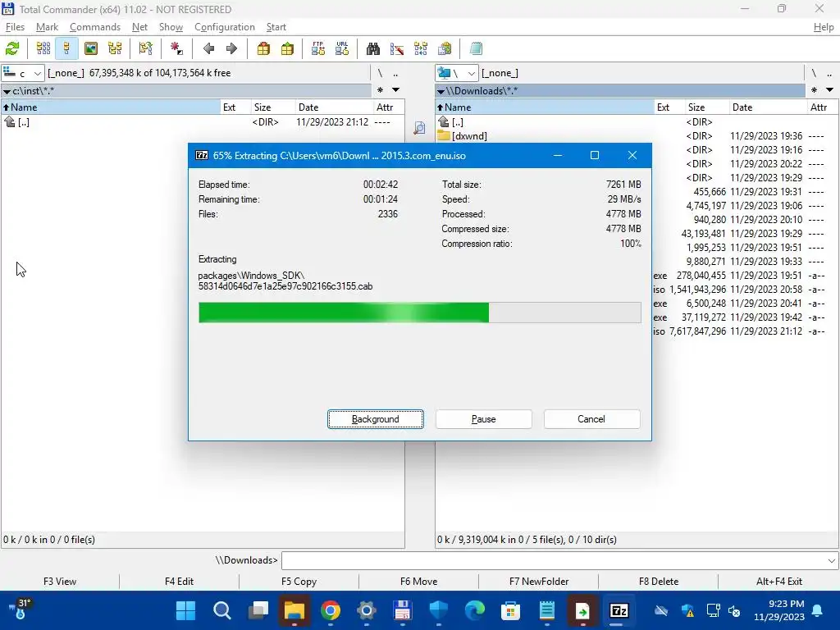Select left panel [..] parent entry

(x=203, y=122)
